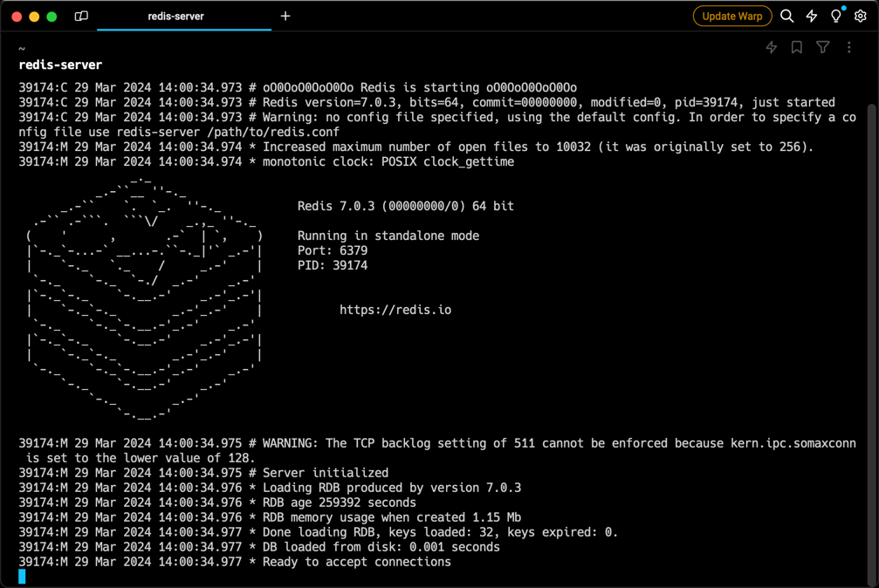The width and height of the screenshot is (879, 588).
Task: Open the https://redis.io link
Action: (x=395, y=310)
